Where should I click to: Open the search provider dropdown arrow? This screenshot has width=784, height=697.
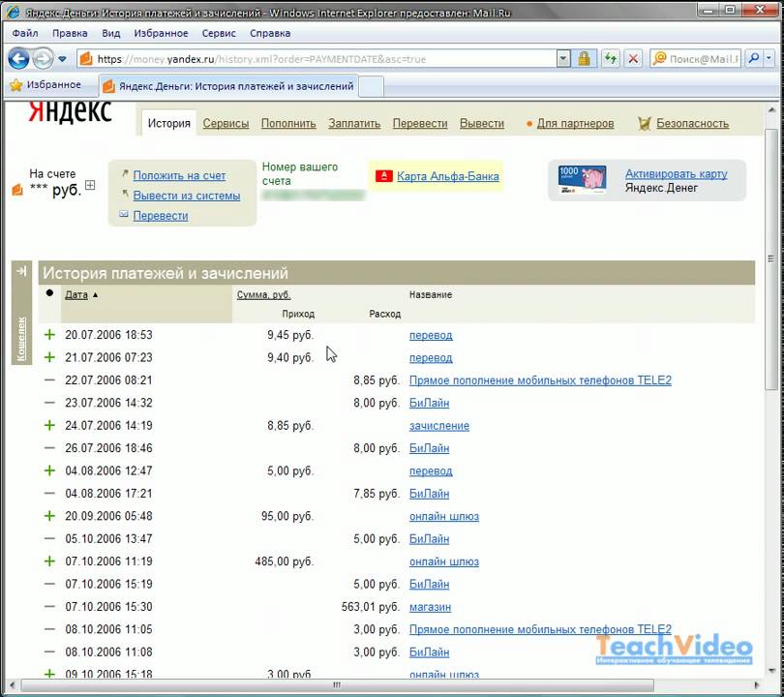769,59
